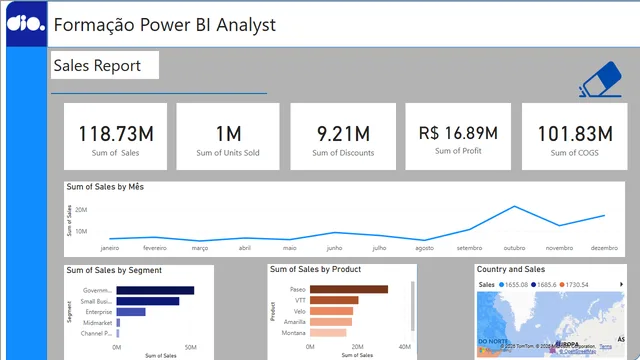Click Sum of Sales by Mês title
This screenshot has width=640, height=360.
105,187
